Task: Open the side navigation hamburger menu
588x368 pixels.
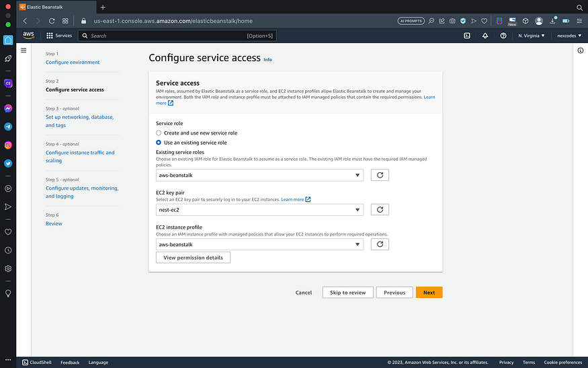Action: point(24,50)
